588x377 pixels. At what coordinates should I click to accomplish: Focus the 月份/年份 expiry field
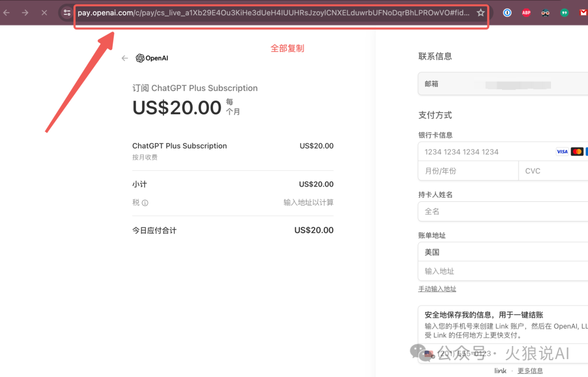point(468,171)
